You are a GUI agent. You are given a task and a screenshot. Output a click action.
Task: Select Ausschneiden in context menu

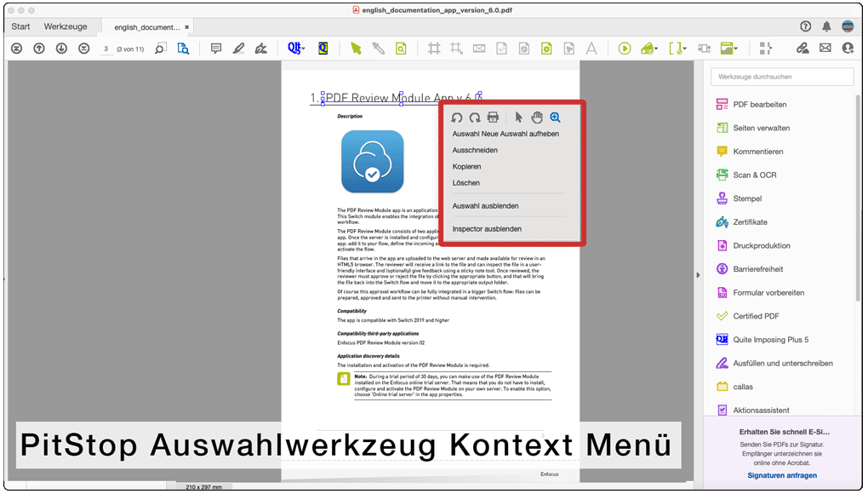click(475, 150)
